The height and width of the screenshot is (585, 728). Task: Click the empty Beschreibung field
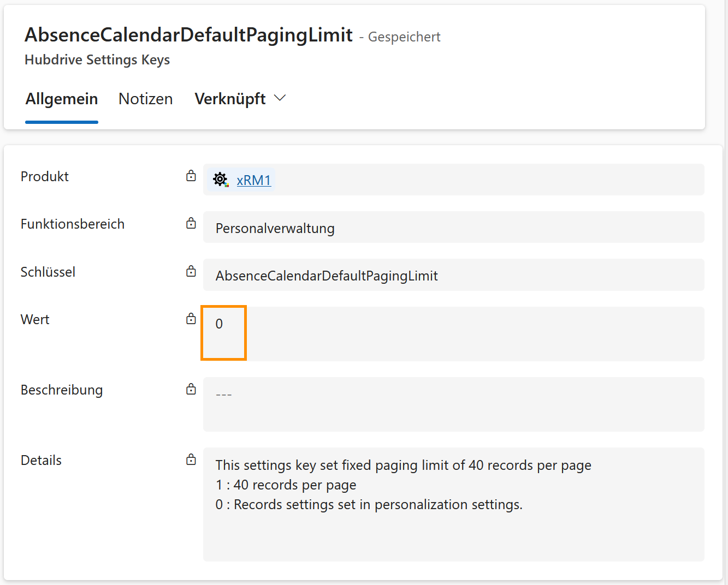click(x=453, y=404)
